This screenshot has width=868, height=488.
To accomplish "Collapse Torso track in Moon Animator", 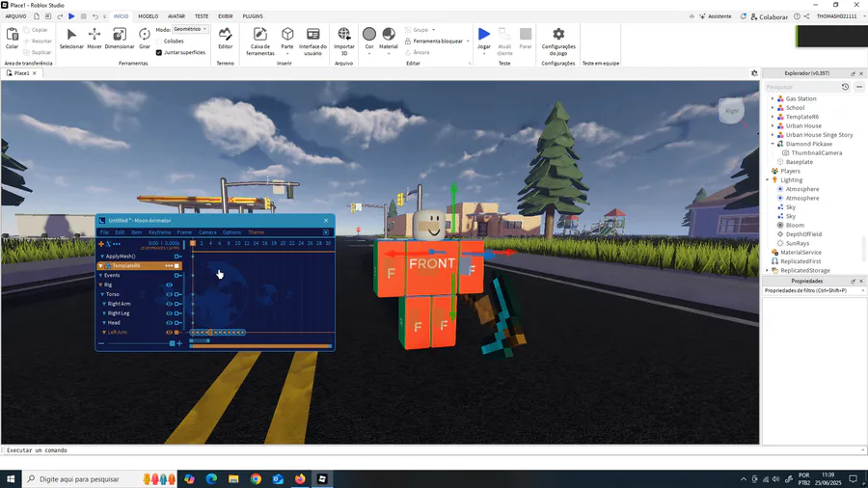I will click(102, 294).
